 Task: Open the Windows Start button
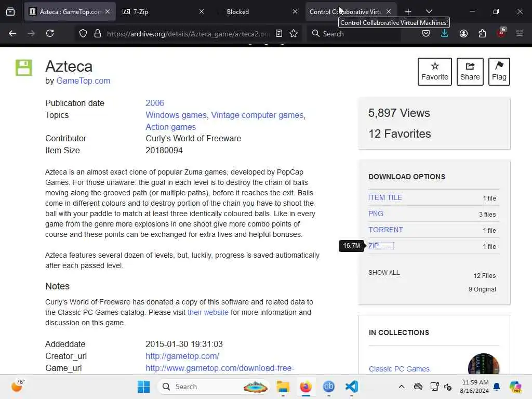(x=143, y=387)
